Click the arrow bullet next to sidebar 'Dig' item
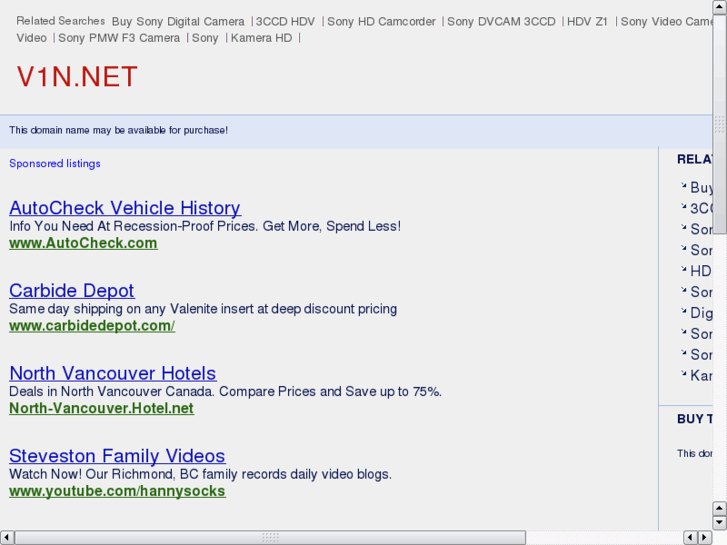727x545 pixels. 683,311
